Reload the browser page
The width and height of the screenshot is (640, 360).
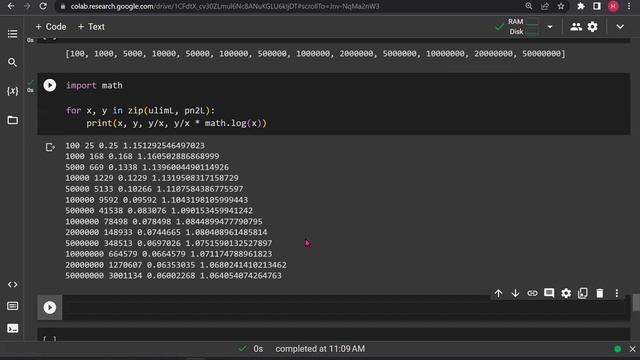pyautogui.click(x=43, y=6)
